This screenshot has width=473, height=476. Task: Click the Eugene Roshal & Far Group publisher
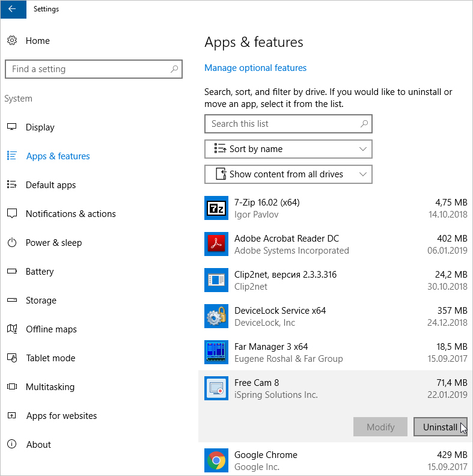[288, 359]
